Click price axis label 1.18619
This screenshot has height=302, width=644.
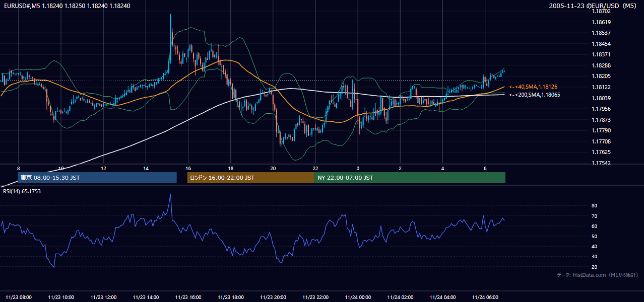(x=601, y=22)
